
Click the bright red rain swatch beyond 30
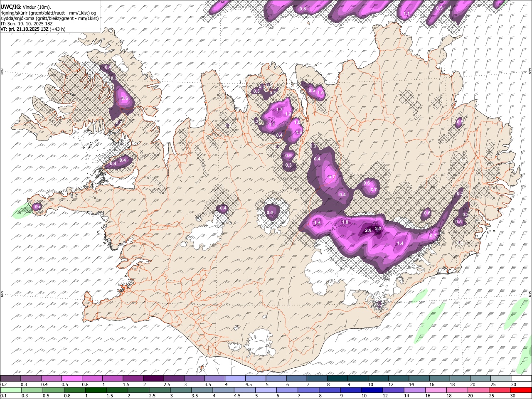tap(521, 390)
